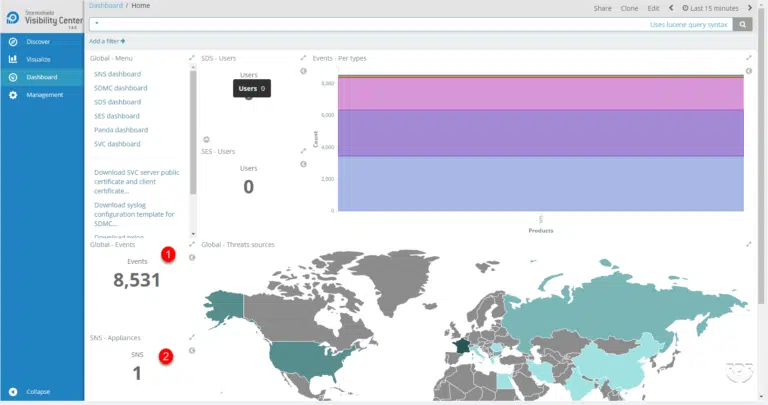Download syslog configuration template for SDMC
Viewport: 768px width, 405px height.
(x=134, y=214)
